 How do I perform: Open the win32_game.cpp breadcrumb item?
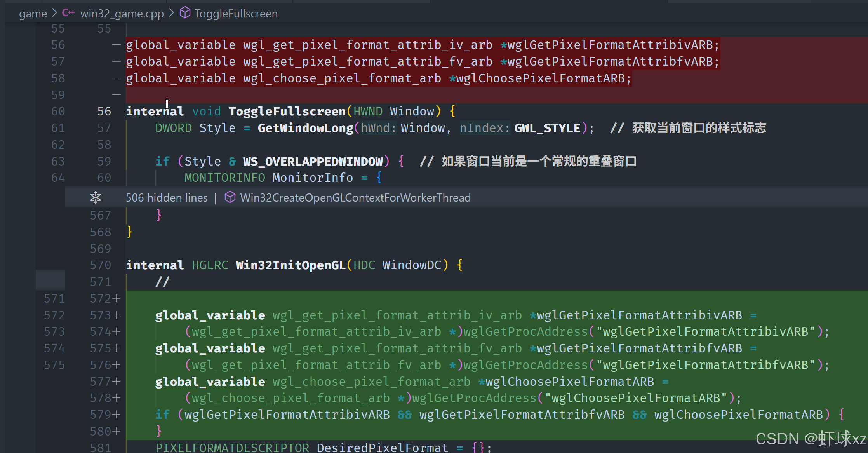(x=122, y=14)
